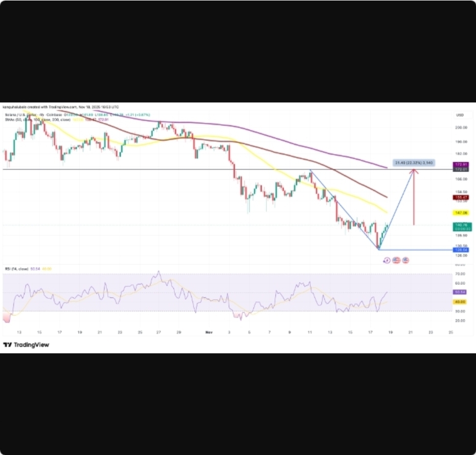Click the Solana / U.S. Dollar symbol title
Viewport: 476px width, 455px height.
[x=20, y=115]
